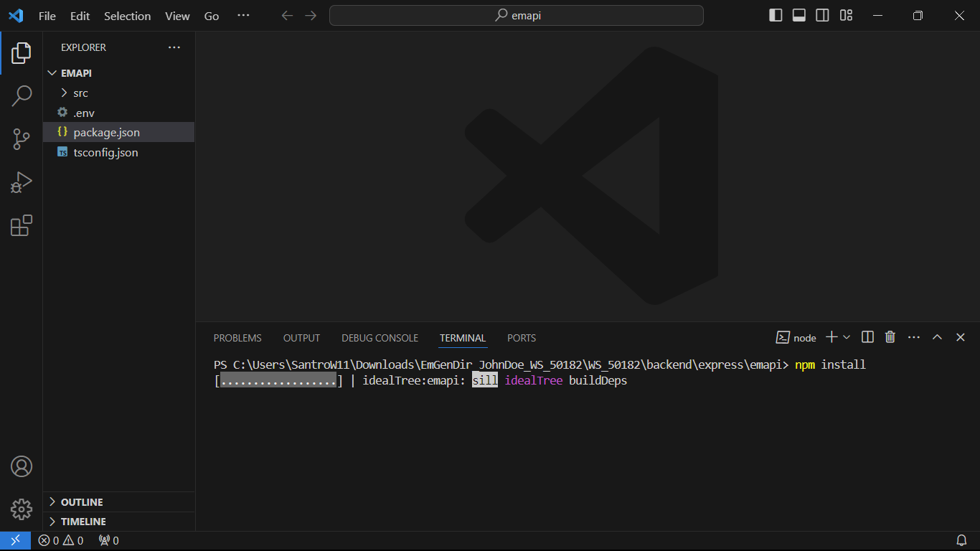Switch to the Terminal tab
The height and width of the screenshot is (551, 980).
click(x=463, y=338)
